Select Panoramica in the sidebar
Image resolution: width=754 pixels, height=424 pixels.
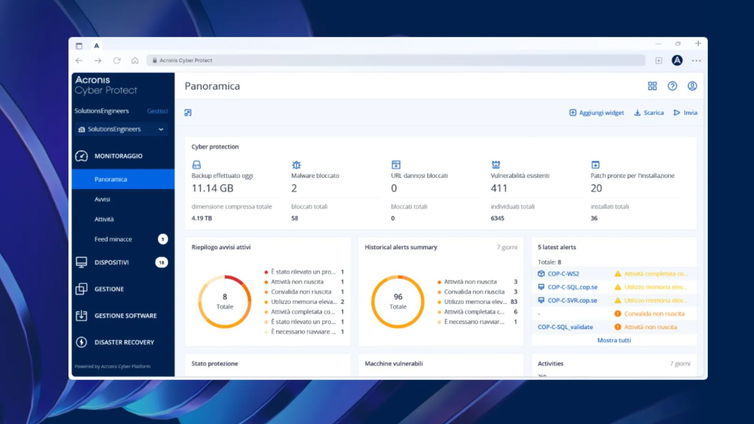point(123,179)
